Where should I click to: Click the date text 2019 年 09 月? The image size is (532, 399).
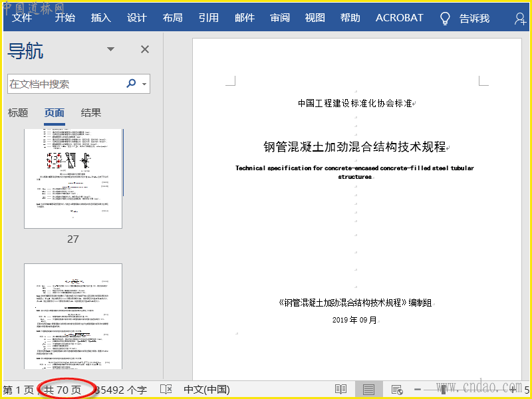coord(354,320)
